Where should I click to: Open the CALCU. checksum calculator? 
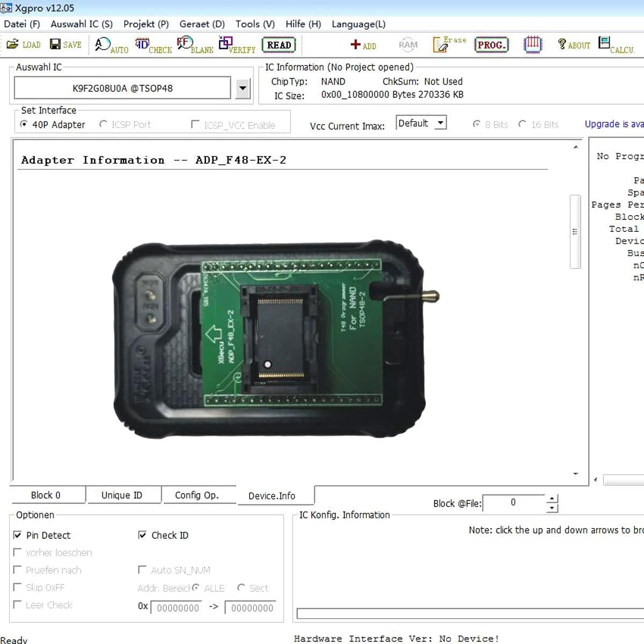coord(614,45)
